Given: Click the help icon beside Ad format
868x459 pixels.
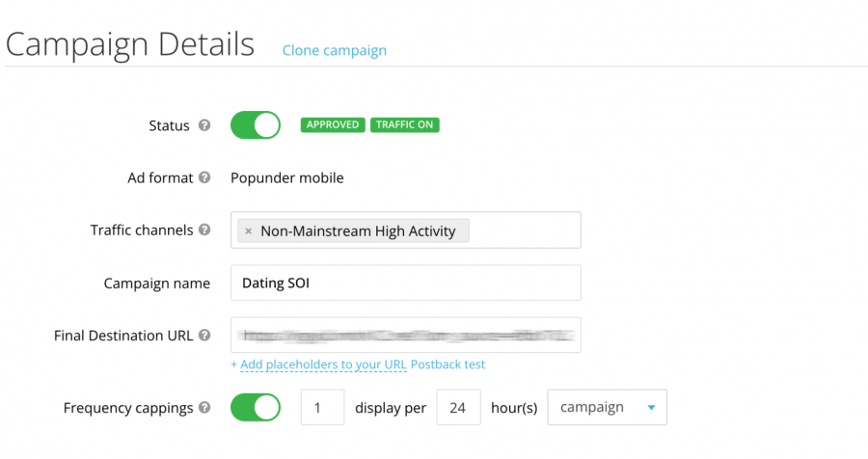Looking at the screenshot, I should (x=204, y=177).
